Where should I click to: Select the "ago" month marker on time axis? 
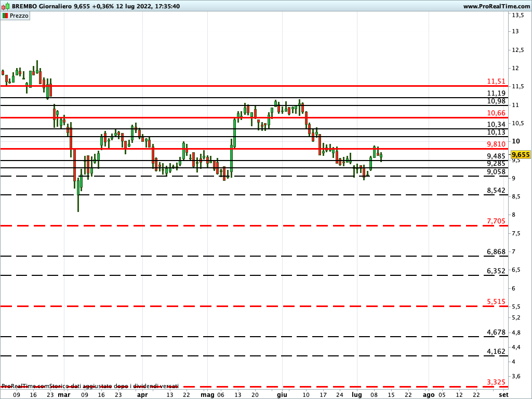point(428,395)
